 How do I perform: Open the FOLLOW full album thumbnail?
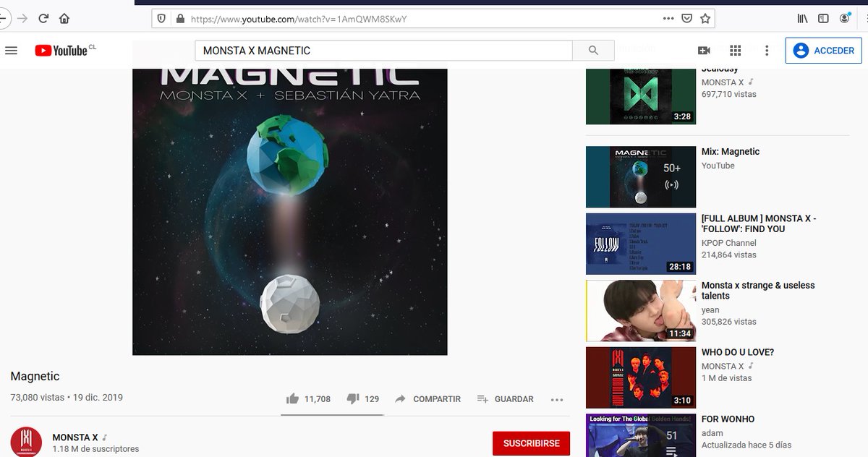click(641, 244)
